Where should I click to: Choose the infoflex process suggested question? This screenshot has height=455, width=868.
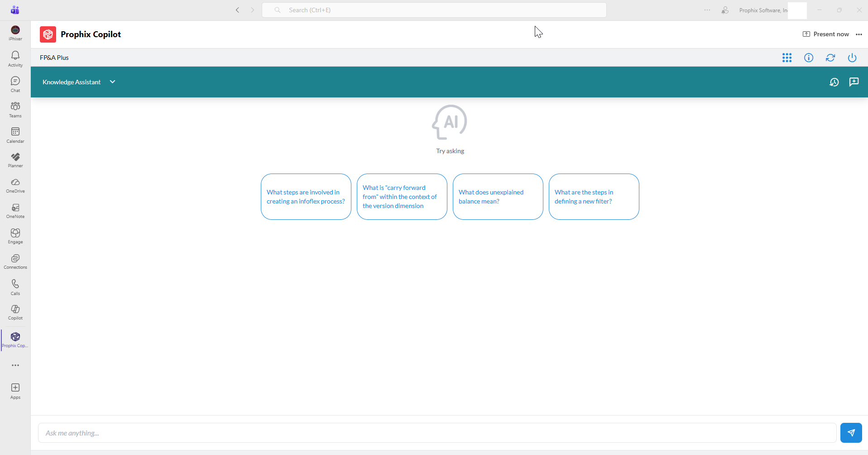[x=306, y=197]
